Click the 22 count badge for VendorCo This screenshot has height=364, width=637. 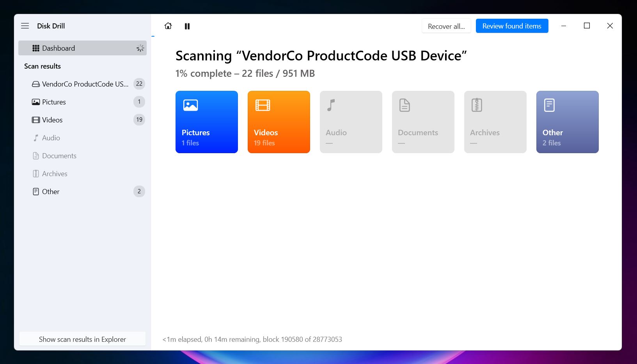click(139, 84)
